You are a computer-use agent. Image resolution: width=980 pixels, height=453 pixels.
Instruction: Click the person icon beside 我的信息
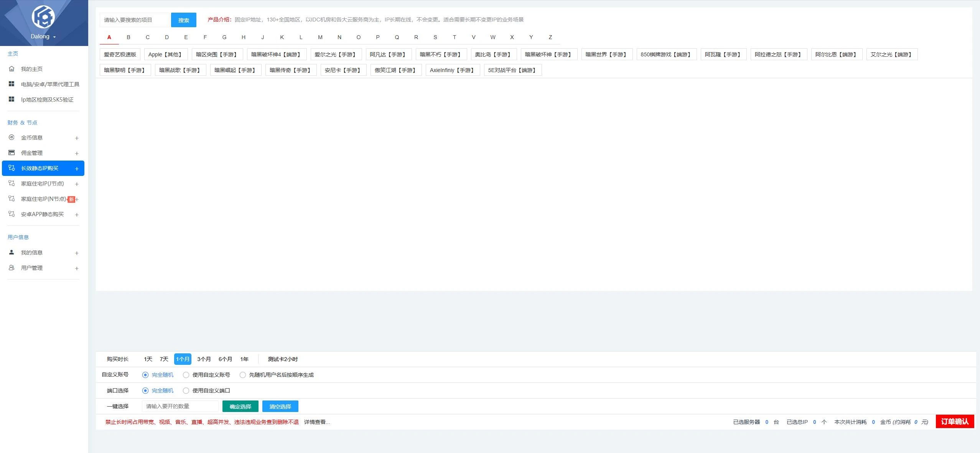pos(12,252)
